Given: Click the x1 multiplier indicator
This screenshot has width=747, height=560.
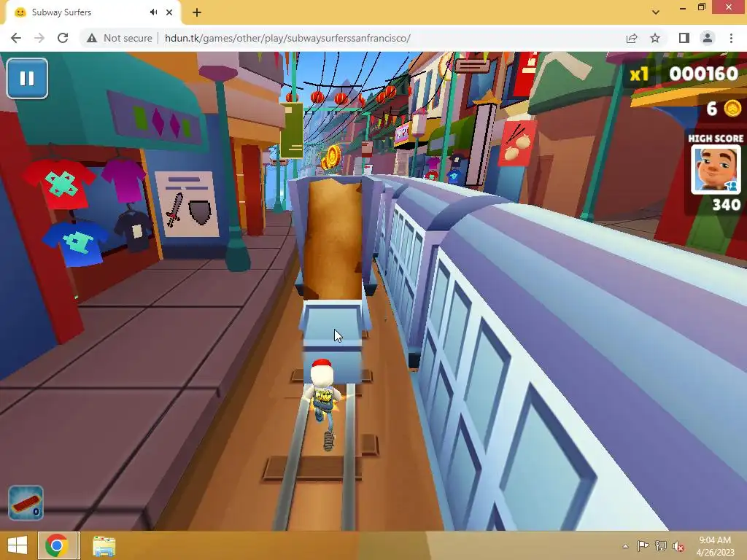Looking at the screenshot, I should click(639, 74).
